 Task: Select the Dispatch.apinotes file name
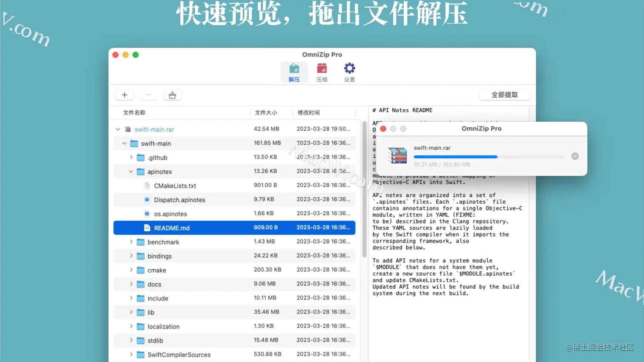point(180,200)
